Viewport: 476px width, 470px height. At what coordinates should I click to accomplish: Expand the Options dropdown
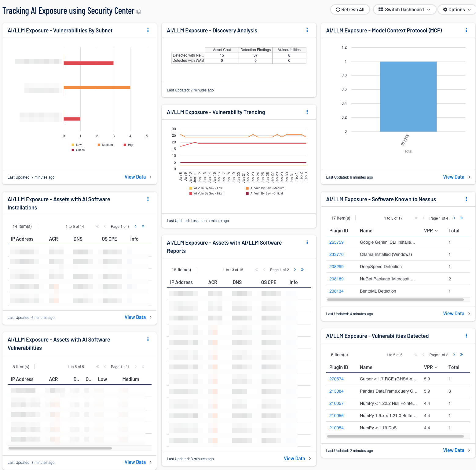(456, 9)
